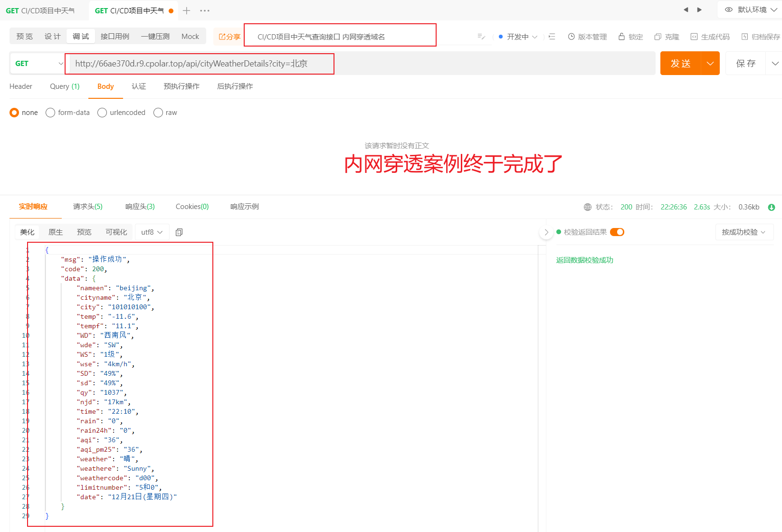Image resolution: width=782 pixels, height=532 pixels.
Task: Select the response 预览 view button
Action: pyautogui.click(x=84, y=232)
